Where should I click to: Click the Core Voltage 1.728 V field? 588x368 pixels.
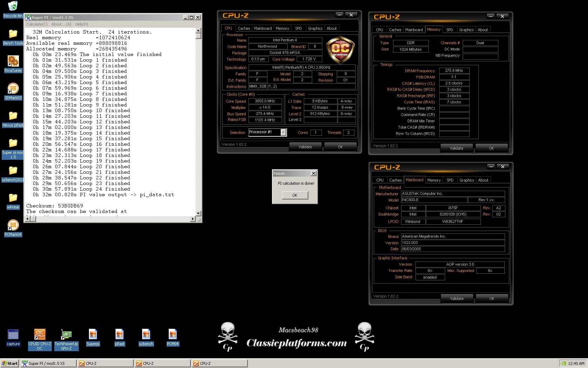coord(309,59)
